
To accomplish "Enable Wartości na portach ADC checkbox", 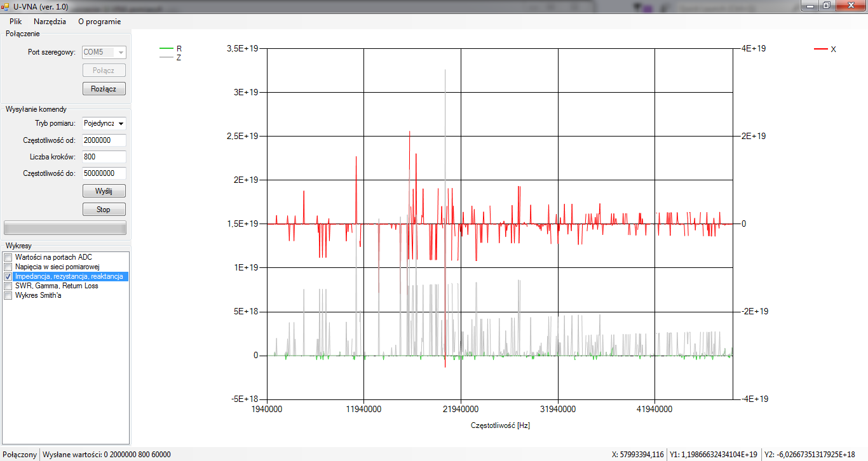I will (x=8, y=257).
